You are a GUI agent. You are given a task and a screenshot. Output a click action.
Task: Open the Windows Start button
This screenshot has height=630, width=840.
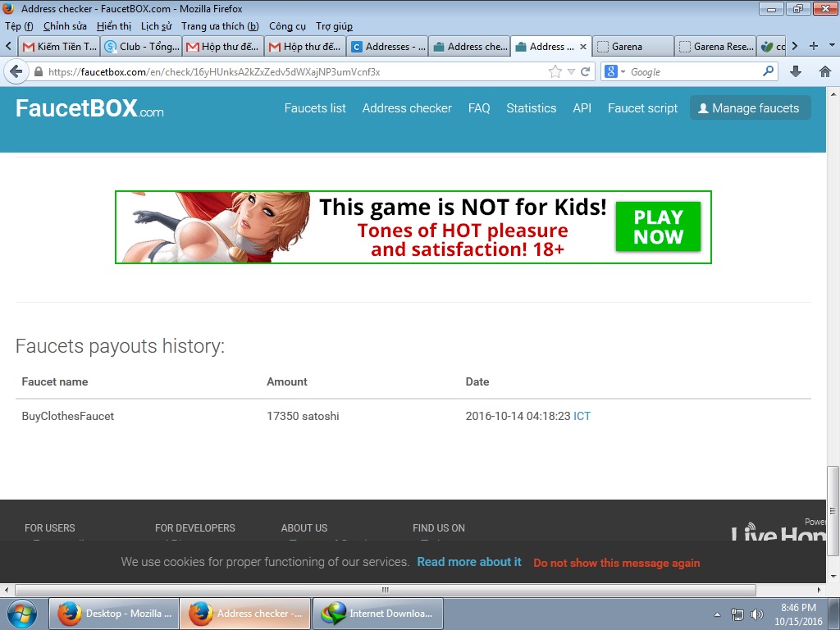click(21, 614)
